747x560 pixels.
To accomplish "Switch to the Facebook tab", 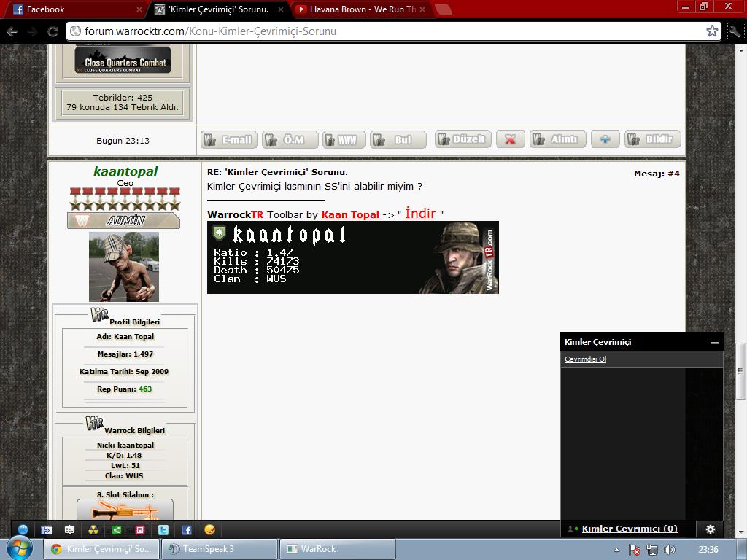I will (x=73, y=9).
